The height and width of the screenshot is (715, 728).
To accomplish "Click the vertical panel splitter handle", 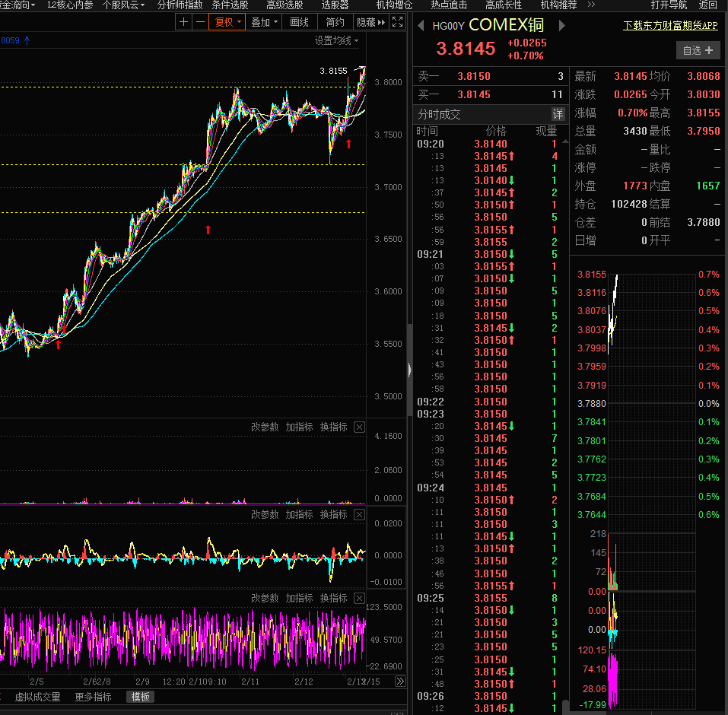I will (x=410, y=370).
